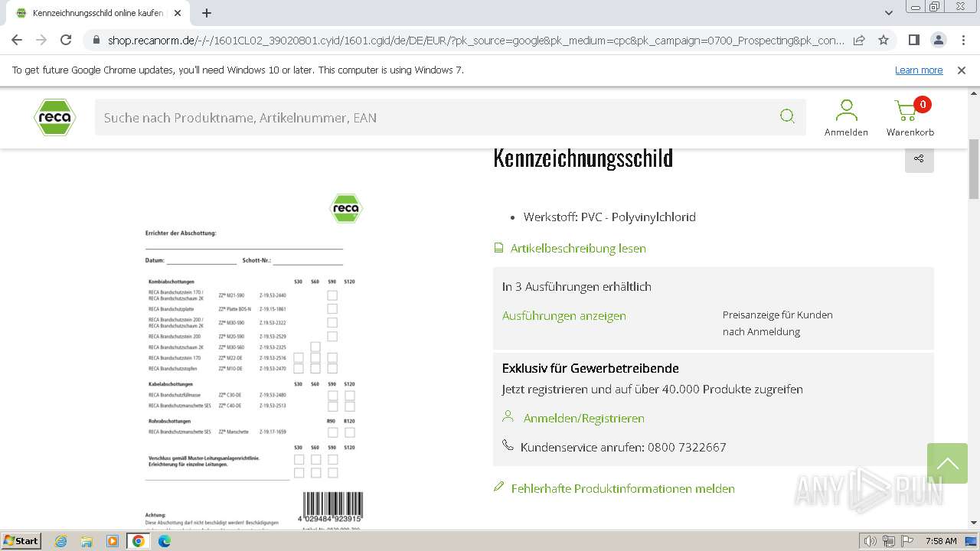Click the search magnifier icon

786,116
